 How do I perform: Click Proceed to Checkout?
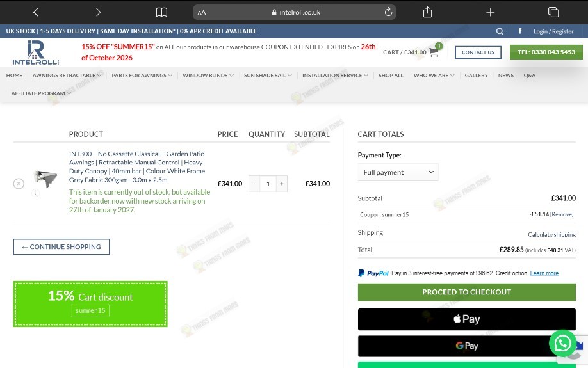tap(466, 292)
